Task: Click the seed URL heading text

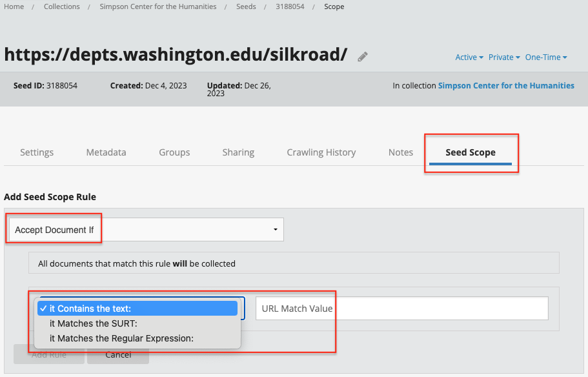Action: tap(176, 54)
